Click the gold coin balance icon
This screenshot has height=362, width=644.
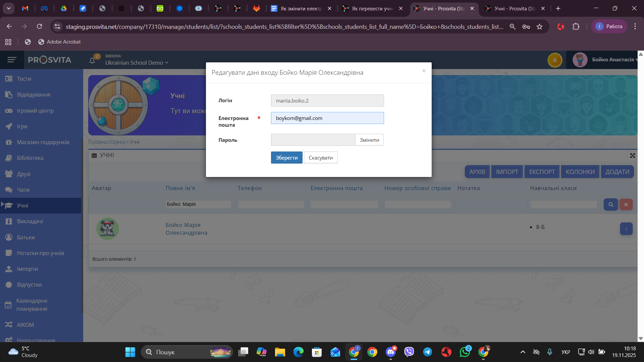[x=555, y=60]
